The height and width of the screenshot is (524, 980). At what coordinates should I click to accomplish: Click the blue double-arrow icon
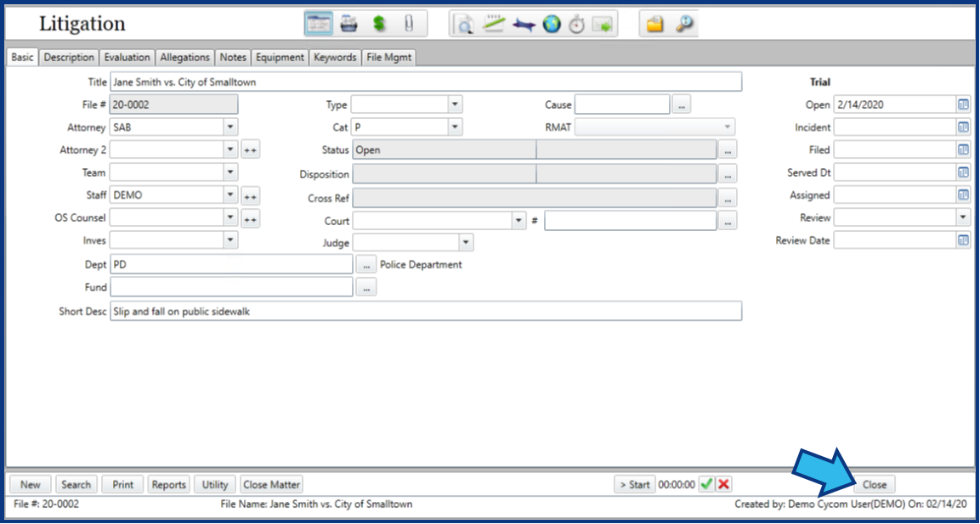tap(524, 25)
